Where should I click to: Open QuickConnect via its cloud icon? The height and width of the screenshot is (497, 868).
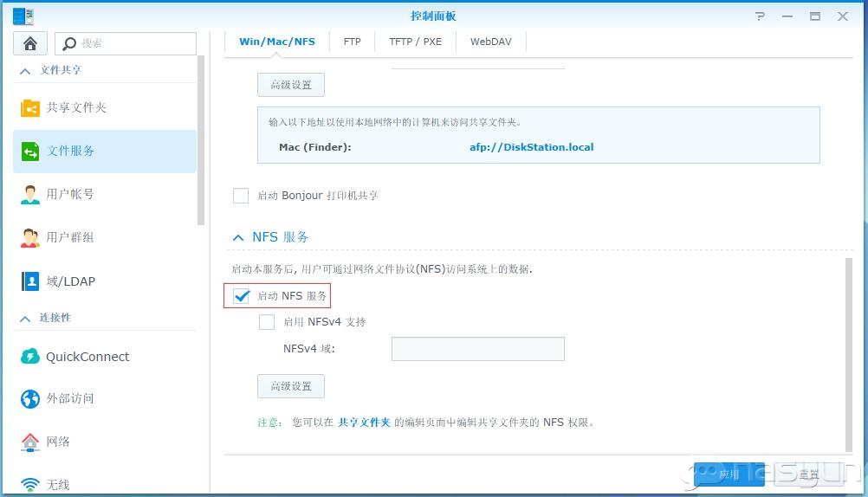tap(30, 357)
